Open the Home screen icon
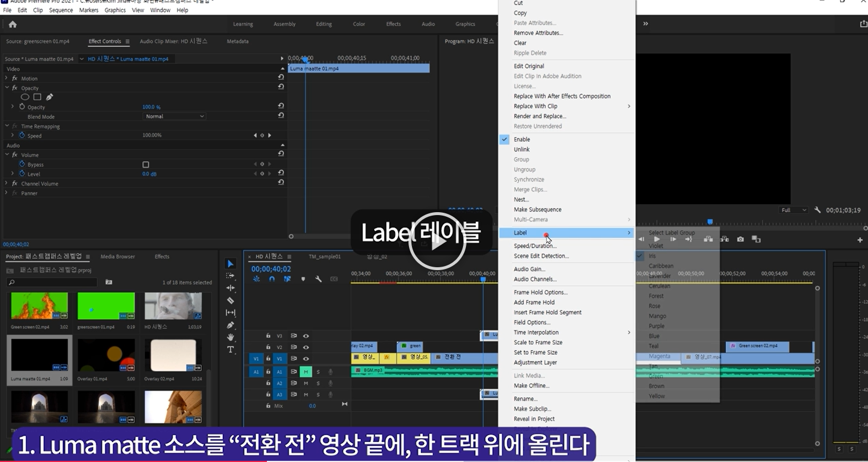 click(x=13, y=24)
